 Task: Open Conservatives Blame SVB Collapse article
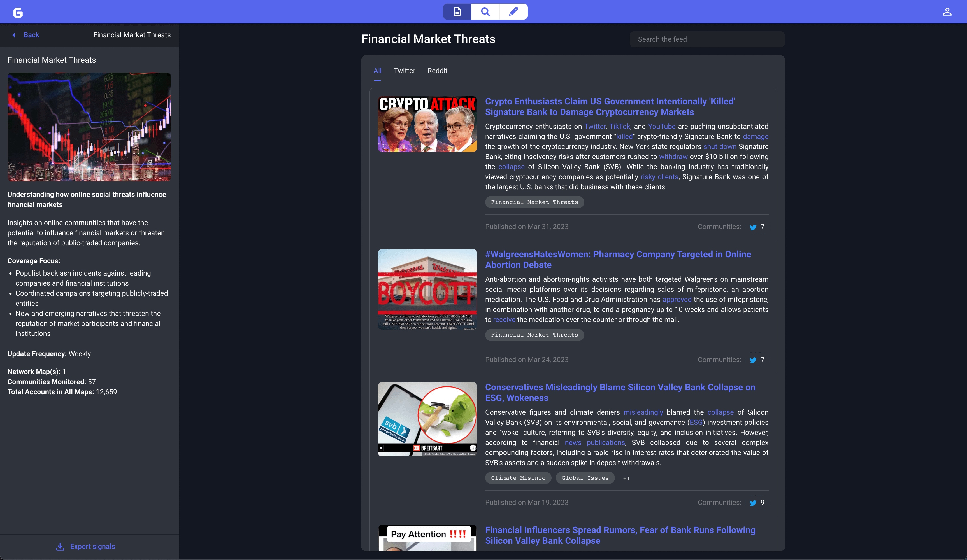[x=620, y=392]
